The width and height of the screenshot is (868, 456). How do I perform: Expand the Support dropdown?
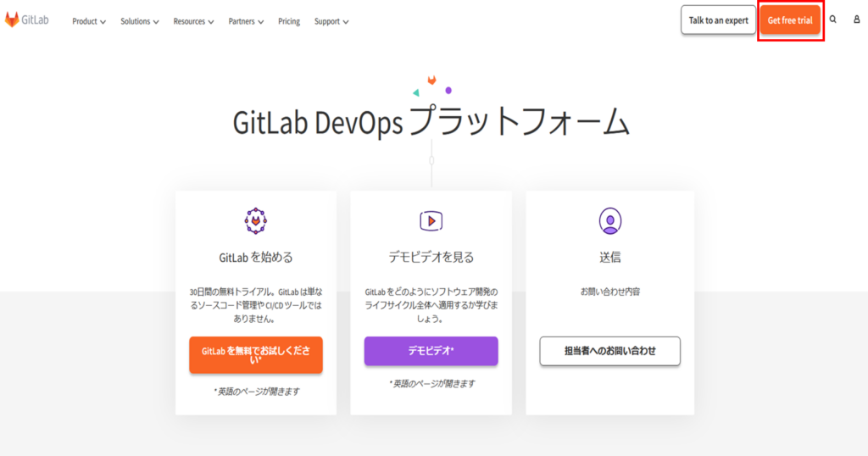tap(331, 21)
